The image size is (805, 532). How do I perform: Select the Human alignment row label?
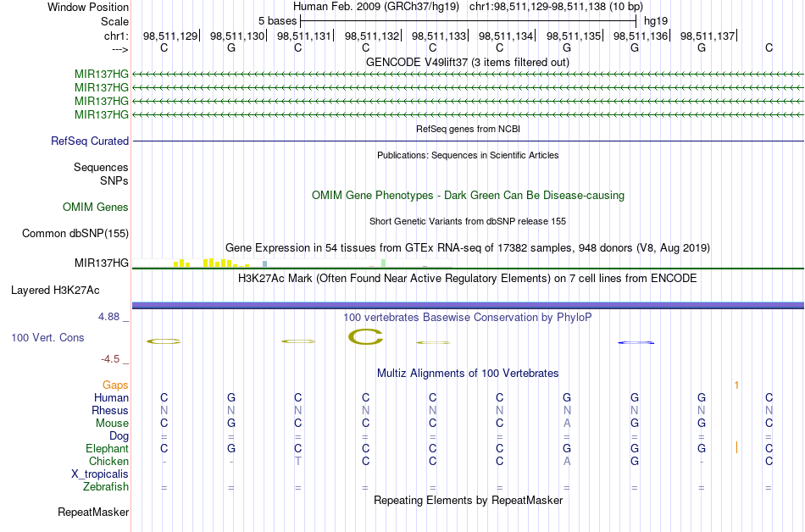(111, 397)
